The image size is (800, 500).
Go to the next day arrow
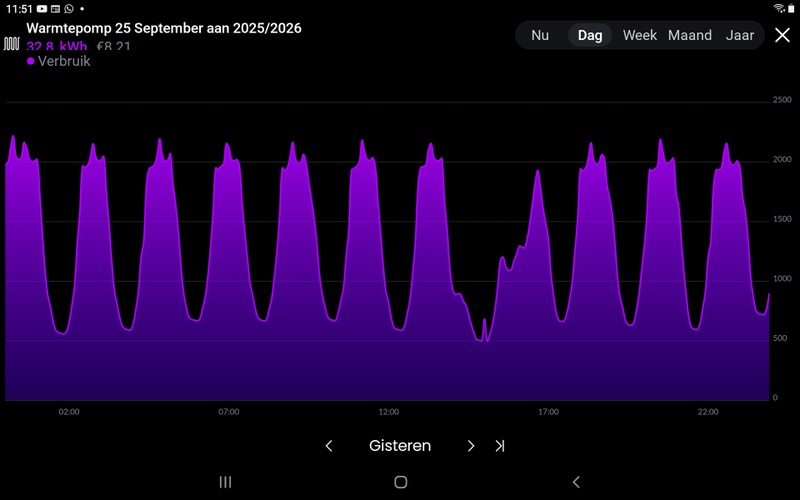pos(471,446)
